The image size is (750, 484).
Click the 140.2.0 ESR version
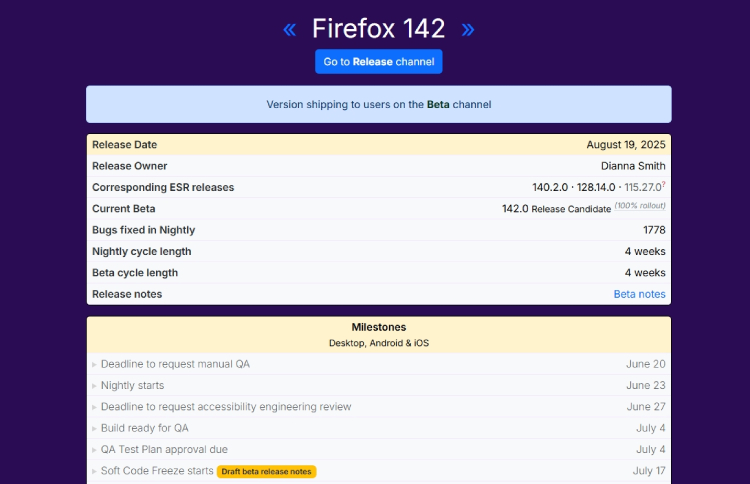tap(550, 187)
